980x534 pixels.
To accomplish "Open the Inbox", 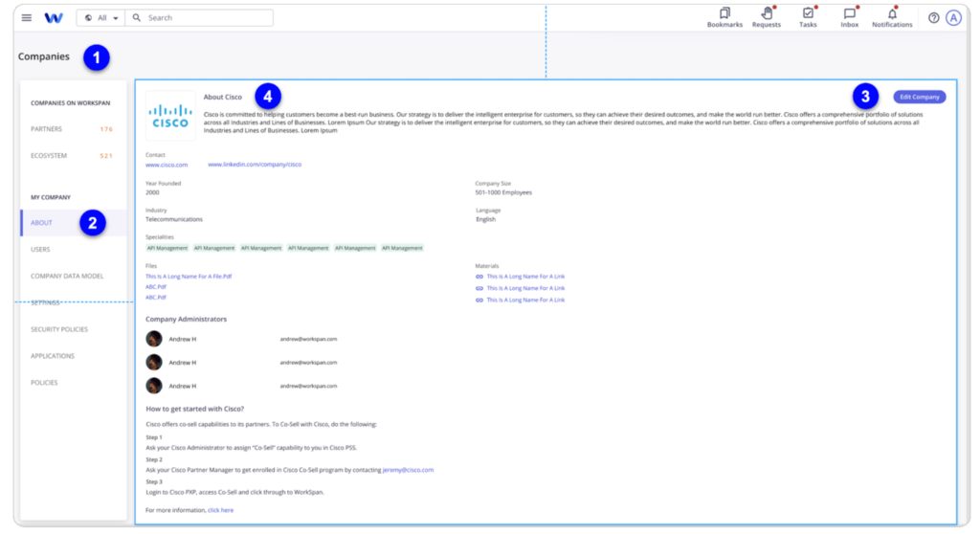I will pos(850,17).
